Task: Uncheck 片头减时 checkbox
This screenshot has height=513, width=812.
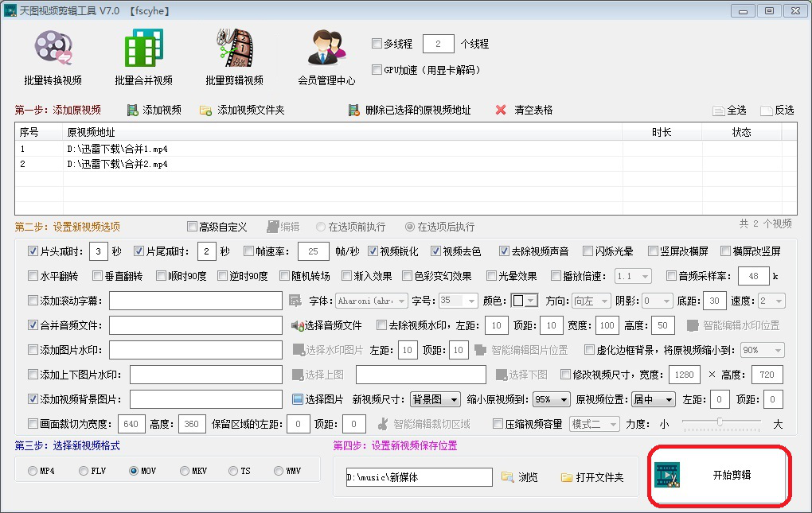Action: point(33,251)
